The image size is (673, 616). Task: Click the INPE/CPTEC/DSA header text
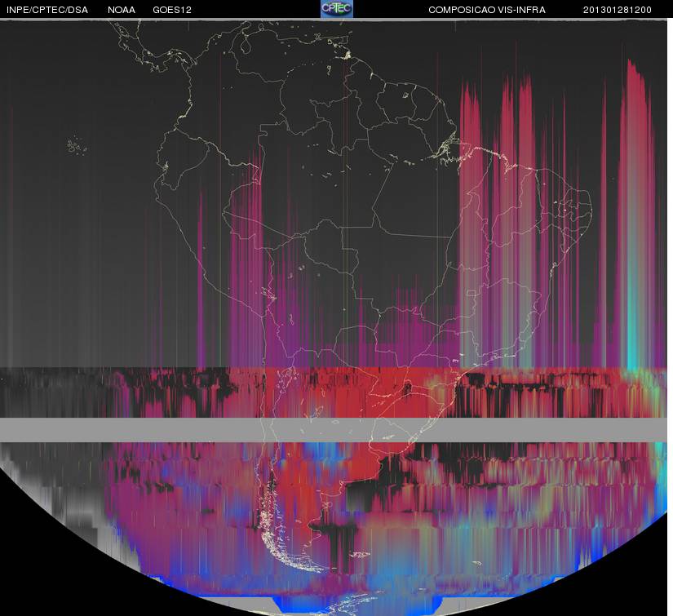[47, 10]
